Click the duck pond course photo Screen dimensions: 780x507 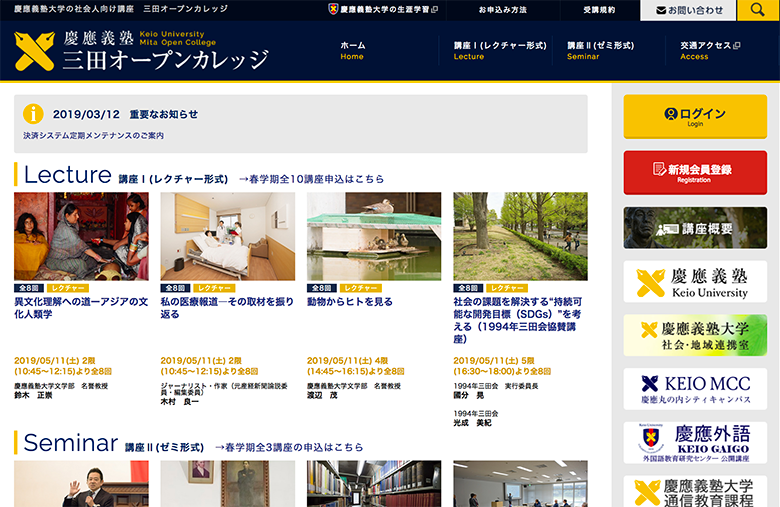tap(374, 236)
